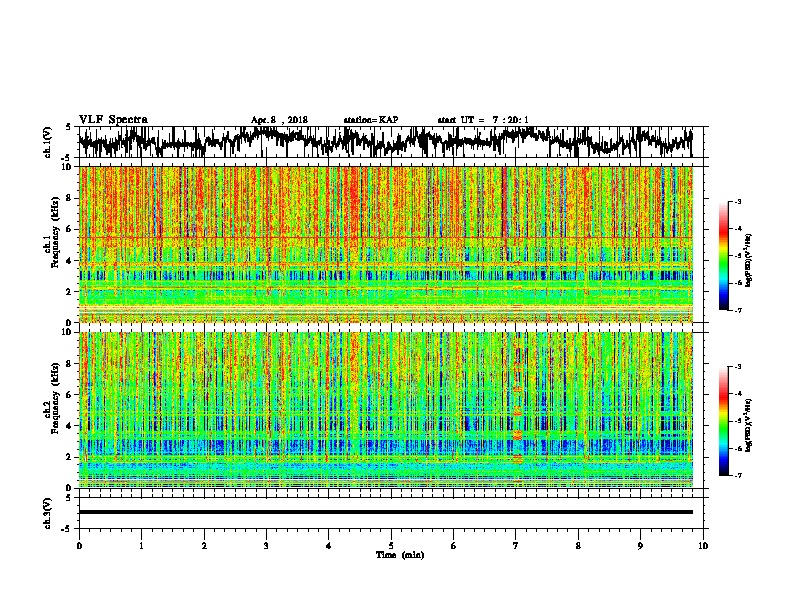The height and width of the screenshot is (612, 792).
Task: Click the '8' kHz tick of ch.1 spectrogram
Action: pos(70,198)
